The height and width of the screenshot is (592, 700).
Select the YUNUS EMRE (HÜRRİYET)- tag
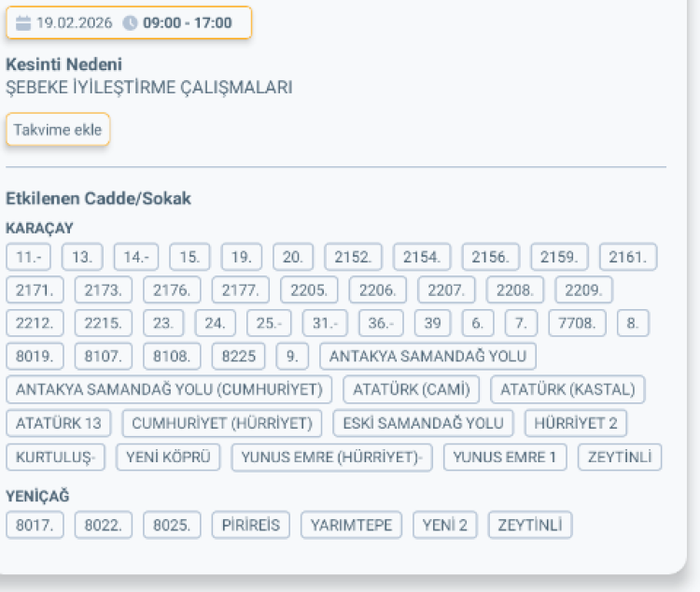click(x=332, y=457)
